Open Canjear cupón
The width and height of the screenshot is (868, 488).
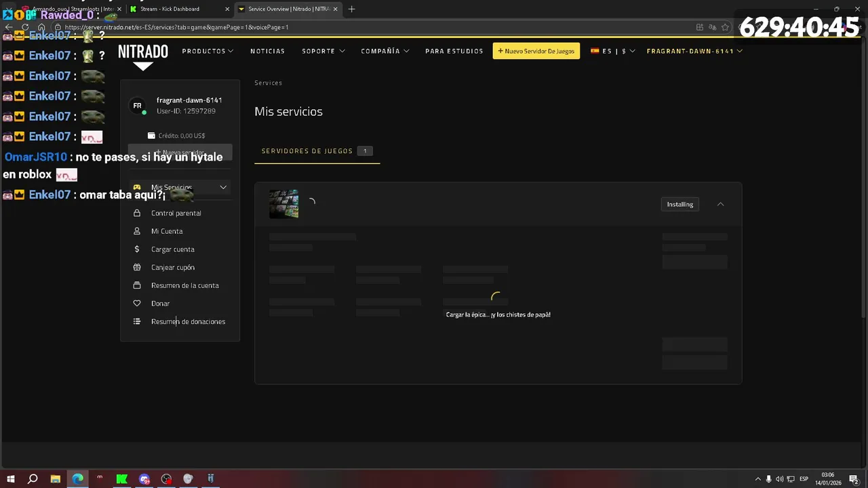click(x=172, y=267)
